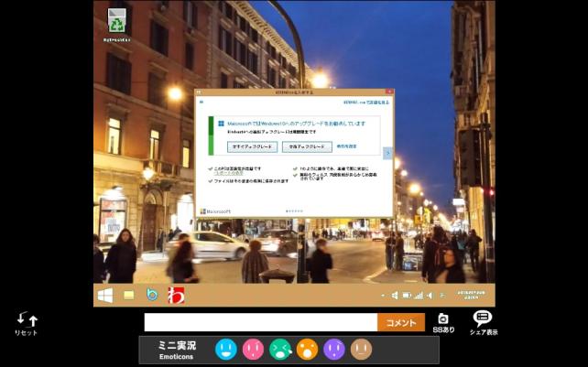Choose the green laughing emoticon

[280, 349]
